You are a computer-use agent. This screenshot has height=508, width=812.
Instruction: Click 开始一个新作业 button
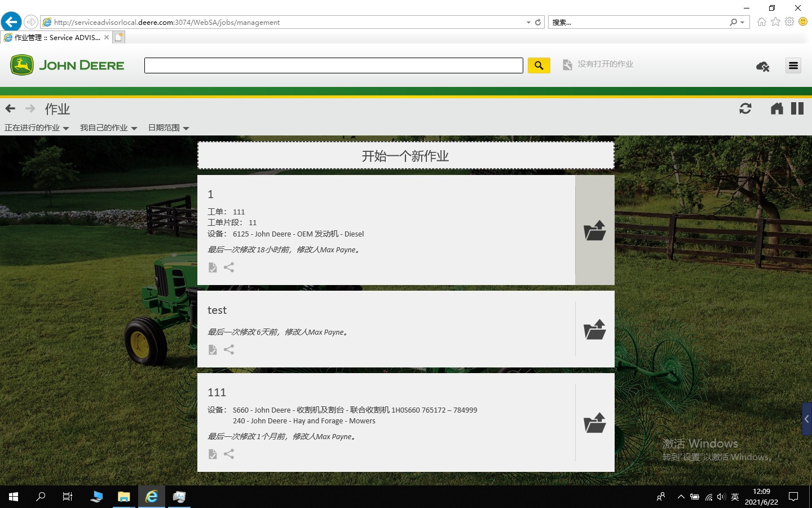pyautogui.click(x=406, y=155)
